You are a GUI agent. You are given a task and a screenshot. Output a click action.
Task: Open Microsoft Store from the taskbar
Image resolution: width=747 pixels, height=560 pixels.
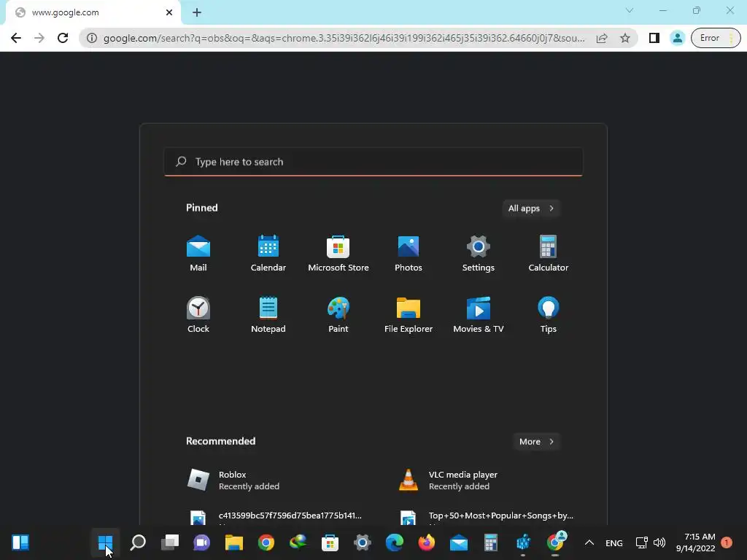(x=330, y=542)
